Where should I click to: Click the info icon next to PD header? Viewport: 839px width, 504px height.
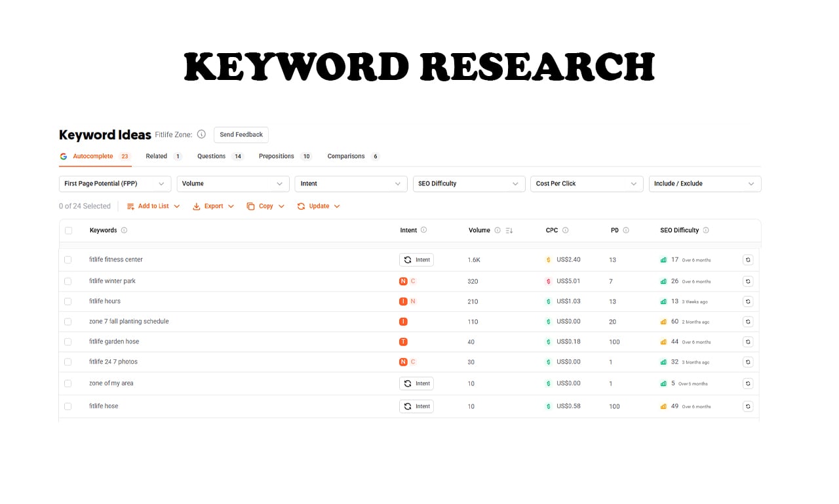pyautogui.click(x=626, y=231)
